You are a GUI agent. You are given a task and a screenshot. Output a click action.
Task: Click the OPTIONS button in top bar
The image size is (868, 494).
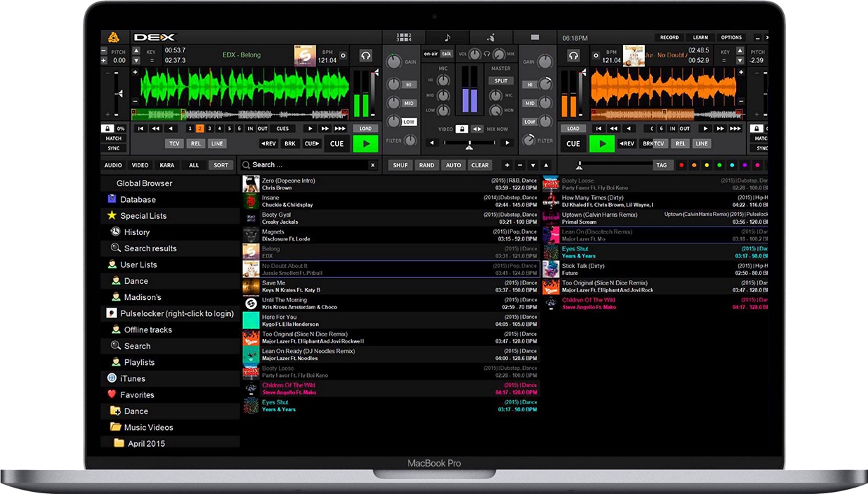tap(731, 37)
